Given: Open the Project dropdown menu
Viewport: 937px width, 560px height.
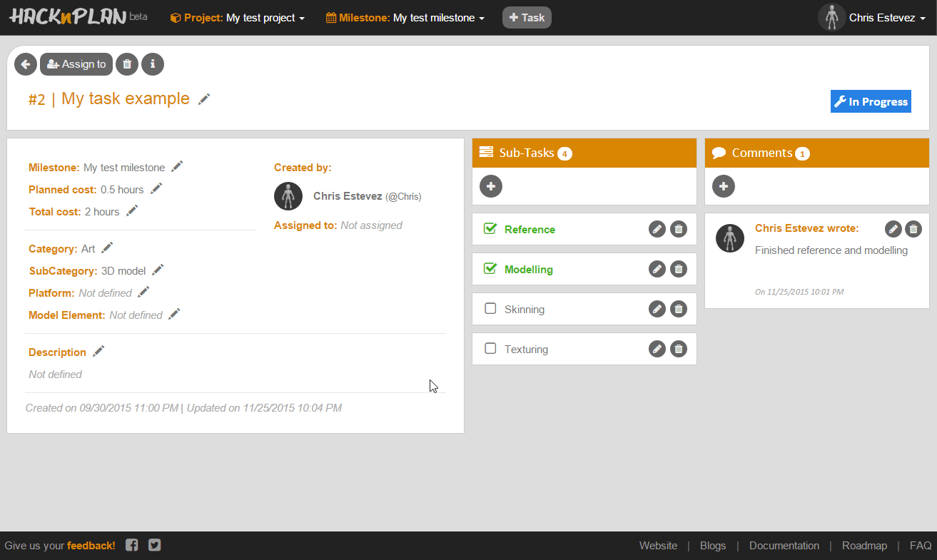Looking at the screenshot, I should point(238,18).
